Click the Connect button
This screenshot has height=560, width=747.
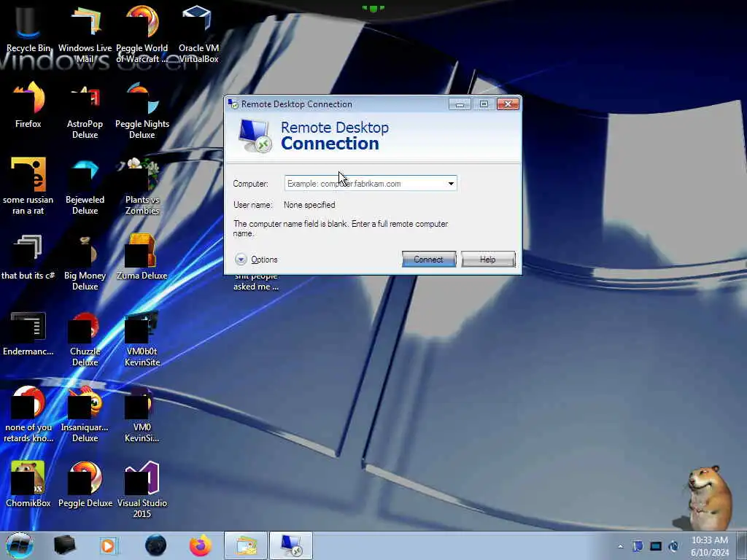tap(428, 259)
